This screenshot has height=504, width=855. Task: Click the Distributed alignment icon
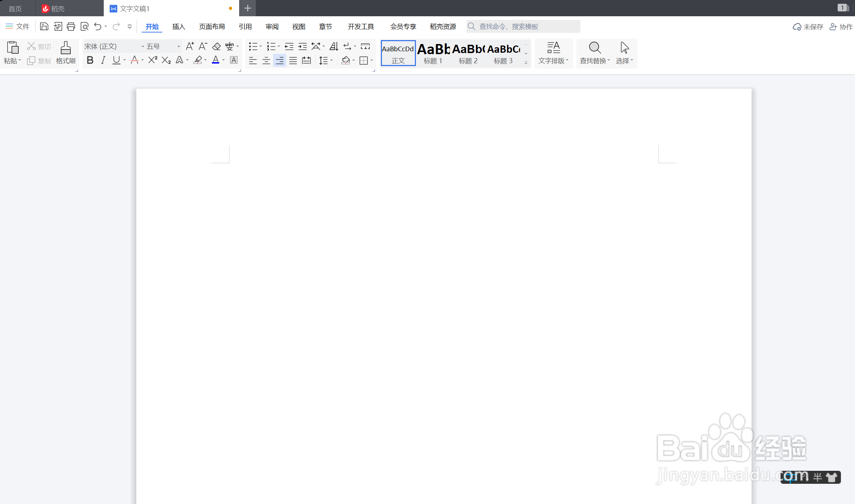pyautogui.click(x=306, y=60)
